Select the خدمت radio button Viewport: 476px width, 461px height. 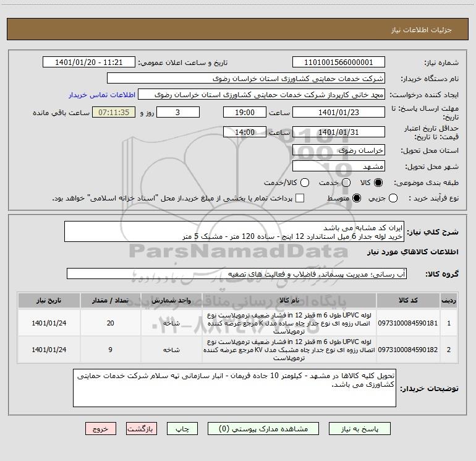click(346, 183)
